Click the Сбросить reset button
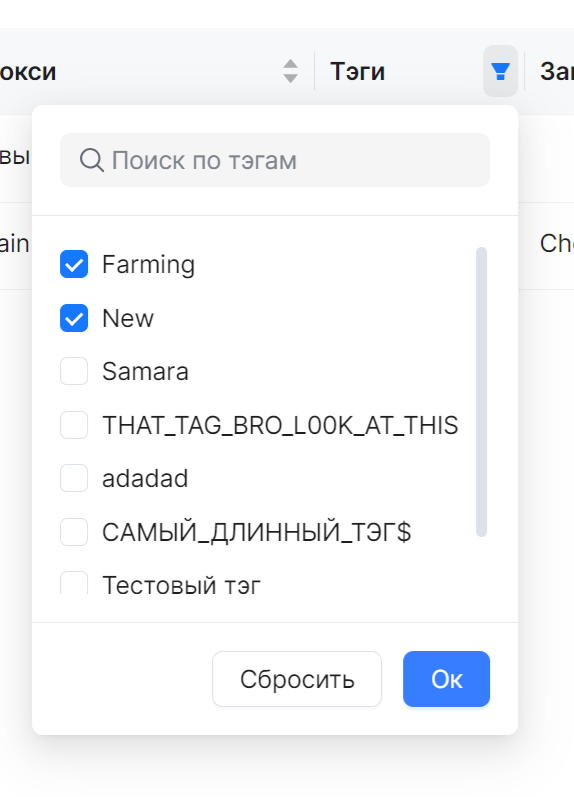This screenshot has height=797, width=574. 297,679
